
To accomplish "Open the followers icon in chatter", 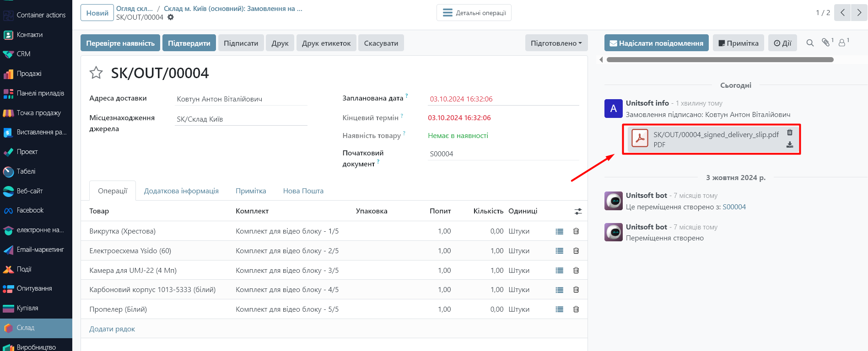I will (842, 43).
